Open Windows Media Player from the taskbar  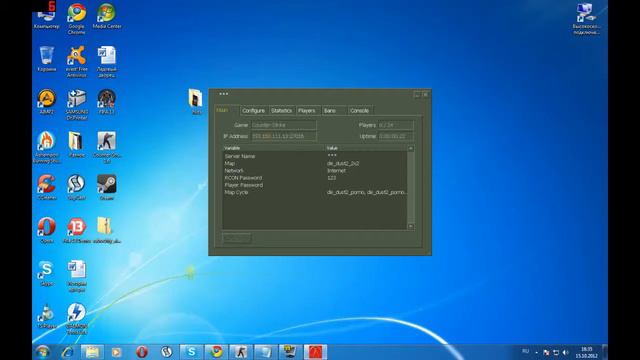point(117,352)
